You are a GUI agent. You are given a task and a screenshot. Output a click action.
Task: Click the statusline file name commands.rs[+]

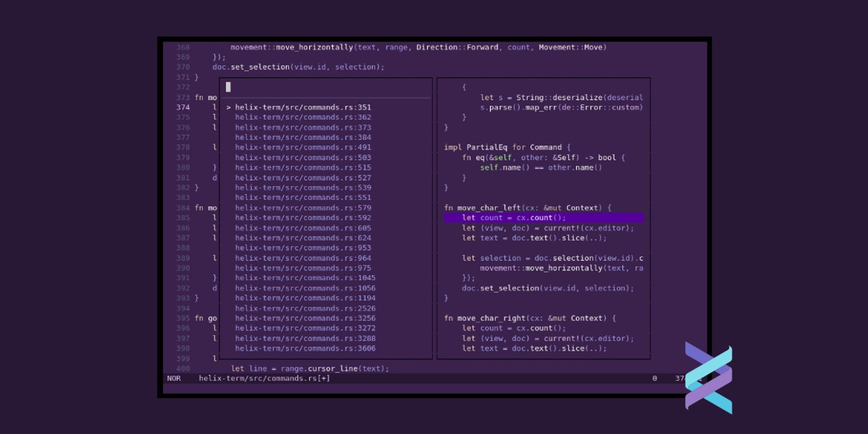coord(264,378)
